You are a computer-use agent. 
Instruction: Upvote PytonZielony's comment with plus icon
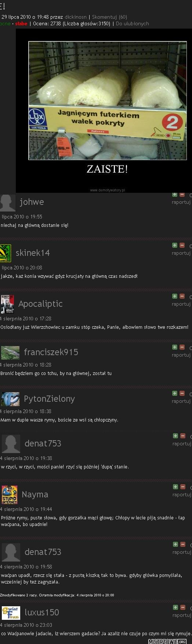pos(175,393)
